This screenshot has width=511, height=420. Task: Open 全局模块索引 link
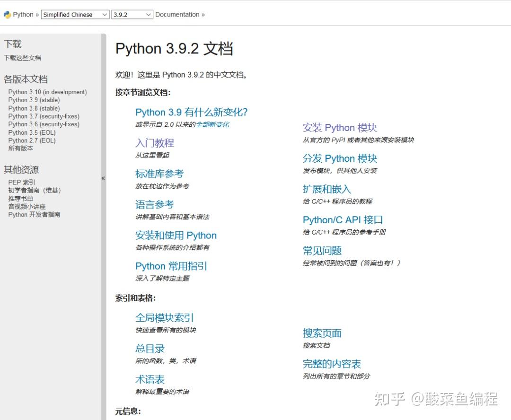(165, 318)
